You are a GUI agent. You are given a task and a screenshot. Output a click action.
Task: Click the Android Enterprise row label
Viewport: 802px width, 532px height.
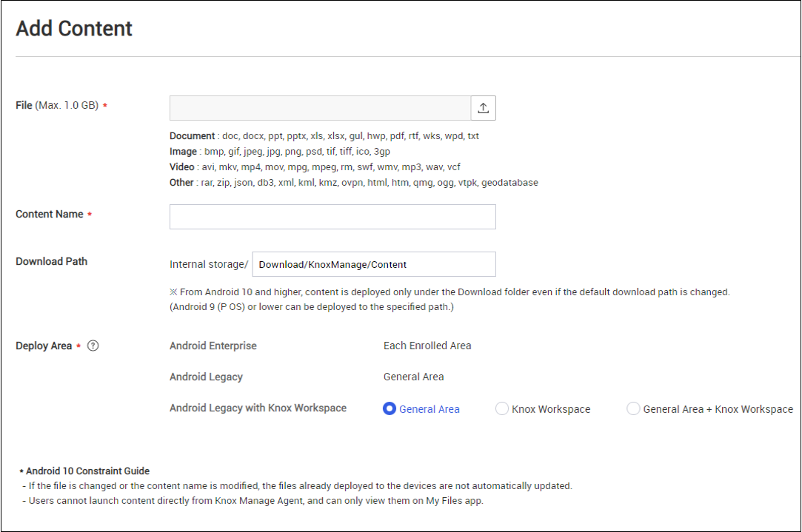(x=213, y=346)
